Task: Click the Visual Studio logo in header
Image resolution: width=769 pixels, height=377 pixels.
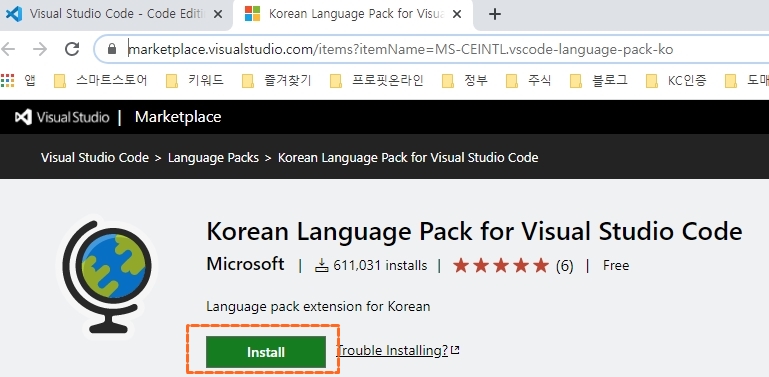Action: pyautogui.click(x=62, y=117)
